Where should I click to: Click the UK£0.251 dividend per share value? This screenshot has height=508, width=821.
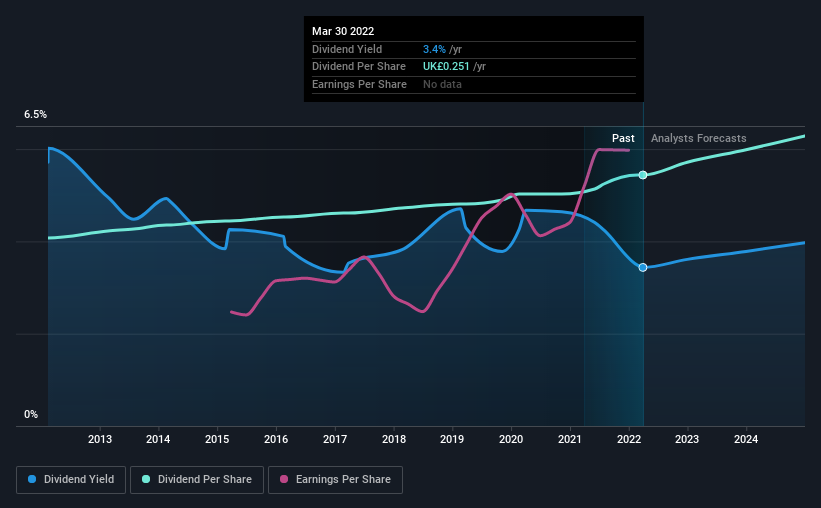(x=446, y=67)
